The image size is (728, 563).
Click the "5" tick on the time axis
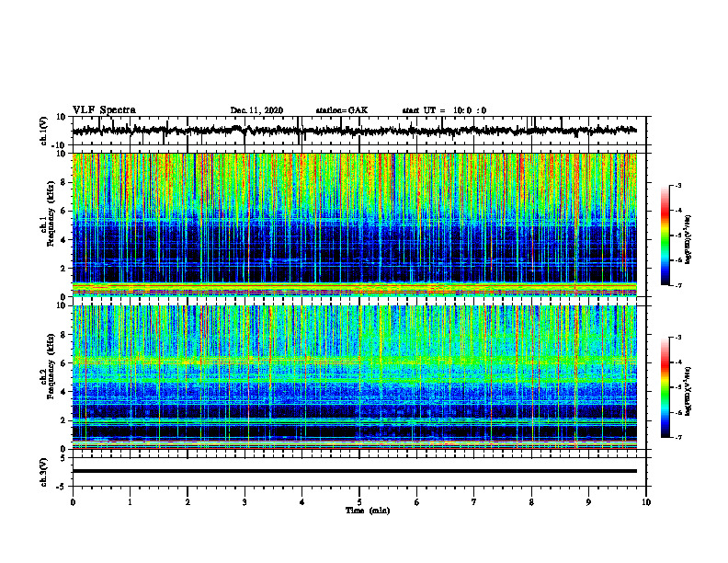tap(359, 502)
